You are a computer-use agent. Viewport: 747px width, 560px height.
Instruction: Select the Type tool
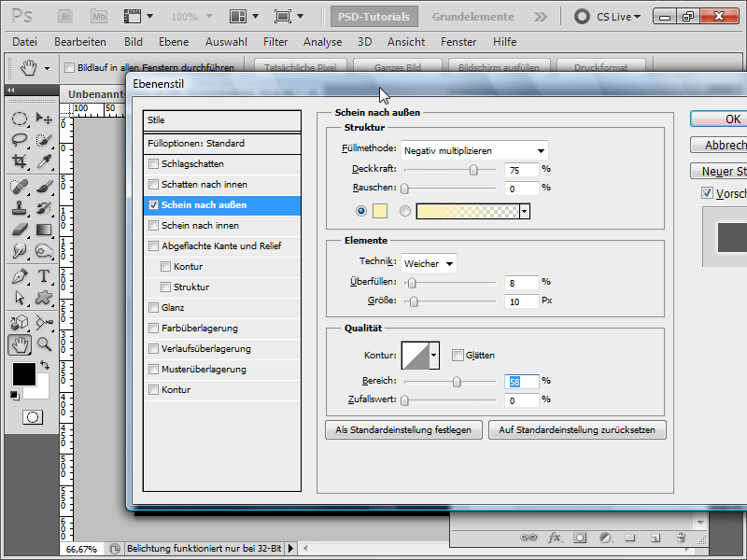tap(44, 276)
